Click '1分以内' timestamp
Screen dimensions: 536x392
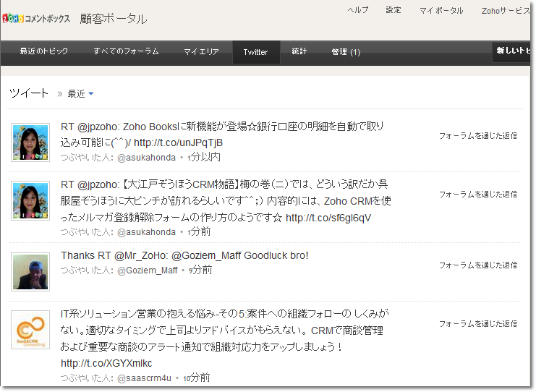click(x=204, y=157)
